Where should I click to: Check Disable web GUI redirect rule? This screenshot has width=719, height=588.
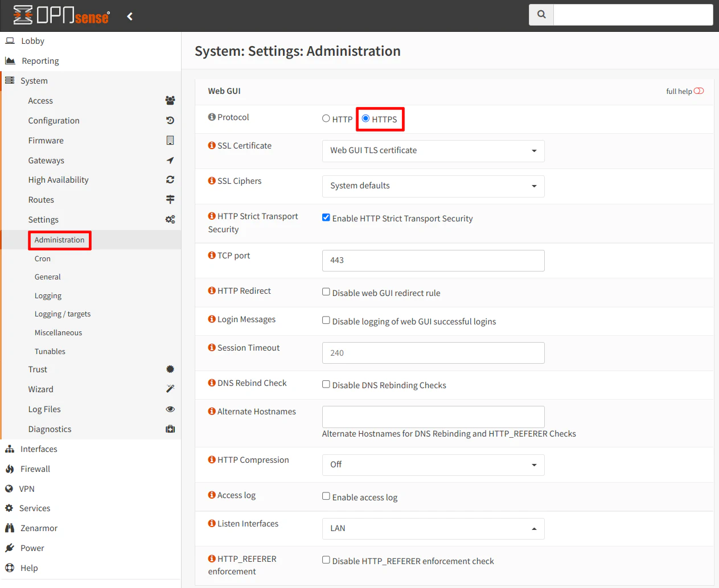pyautogui.click(x=326, y=292)
